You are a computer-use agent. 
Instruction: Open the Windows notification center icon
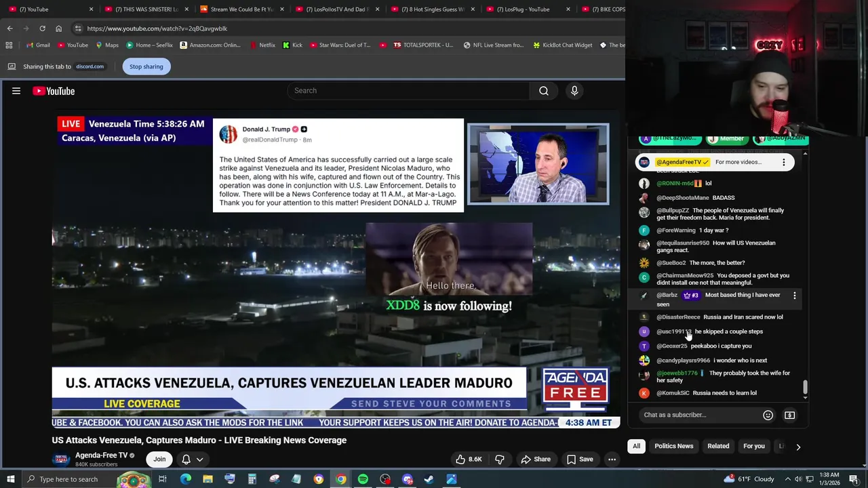pyautogui.click(x=854, y=479)
